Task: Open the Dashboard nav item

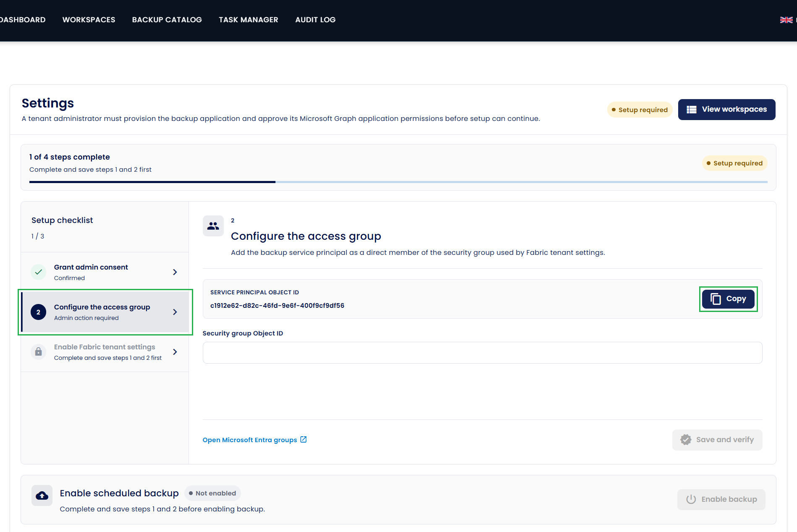Action: pos(23,20)
